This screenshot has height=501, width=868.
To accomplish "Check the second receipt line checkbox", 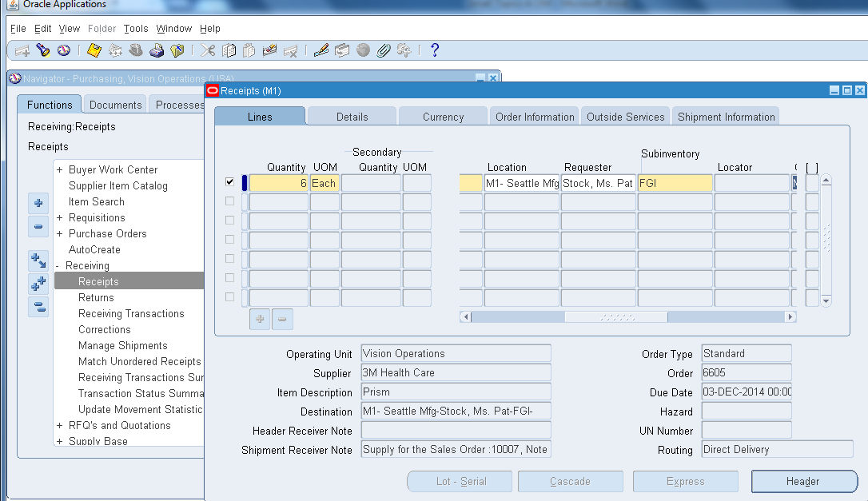I will (x=229, y=201).
